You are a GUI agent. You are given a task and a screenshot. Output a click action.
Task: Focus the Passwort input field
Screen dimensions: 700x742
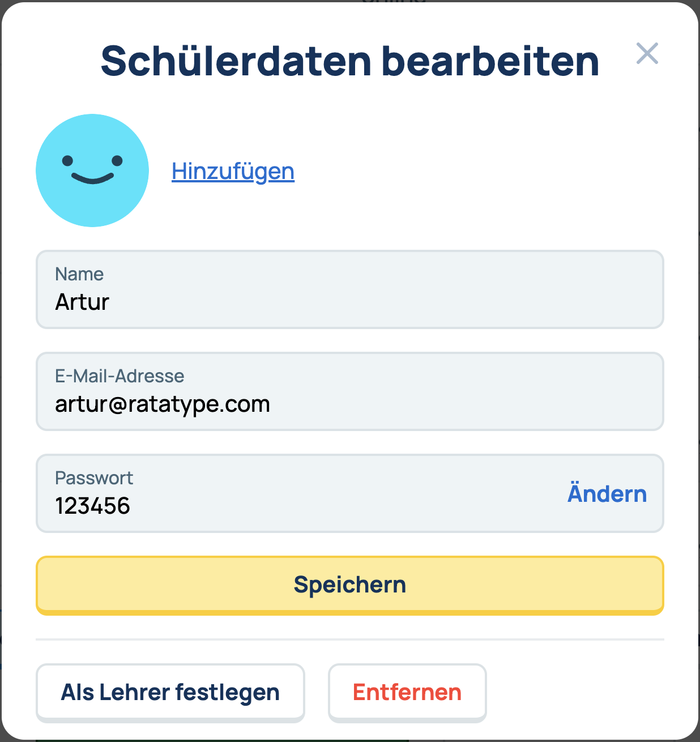300,493
